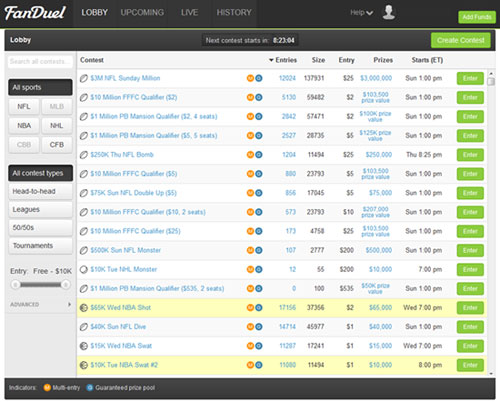Image resolution: width=500 pixels, height=402 pixels.
Task: Click guaranteed icon on $500K Sun NFL Monster row
Action: (259, 250)
